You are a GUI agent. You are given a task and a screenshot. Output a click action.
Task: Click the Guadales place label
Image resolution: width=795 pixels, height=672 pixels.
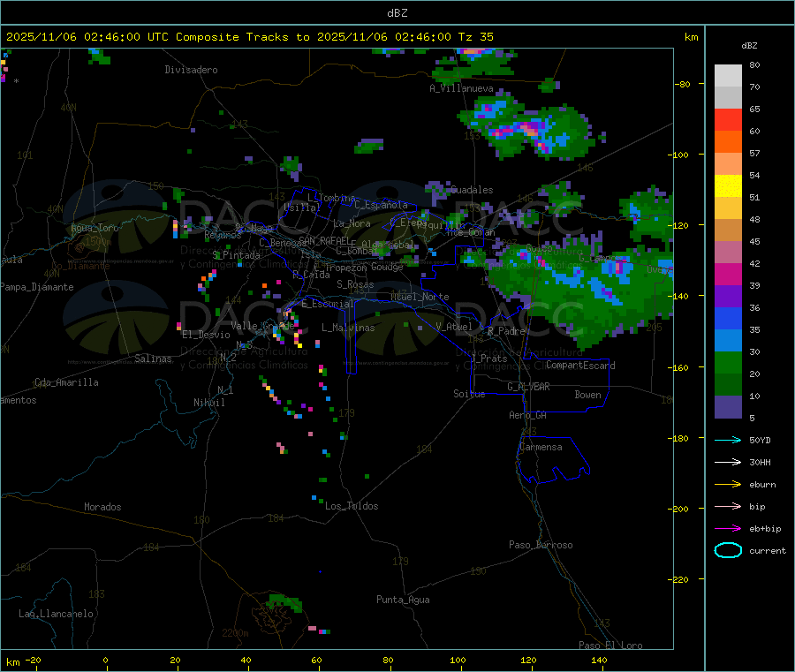(472, 190)
